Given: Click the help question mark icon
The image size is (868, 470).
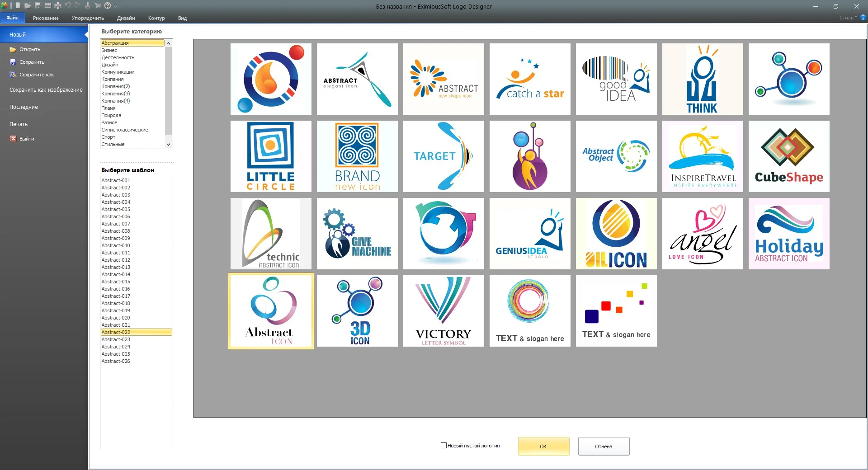Looking at the screenshot, I should pyautogui.click(x=108, y=5).
